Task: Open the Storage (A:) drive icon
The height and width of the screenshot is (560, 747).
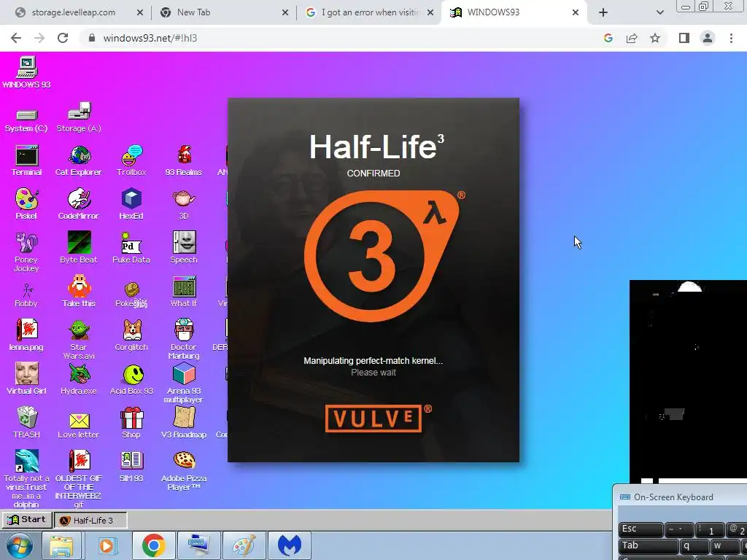Action: tap(79, 118)
